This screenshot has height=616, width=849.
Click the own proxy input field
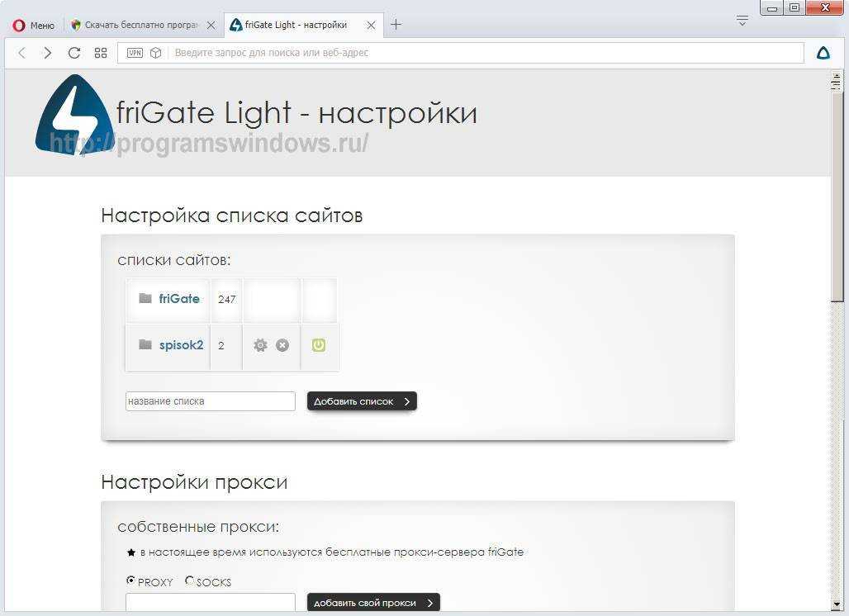point(210,603)
